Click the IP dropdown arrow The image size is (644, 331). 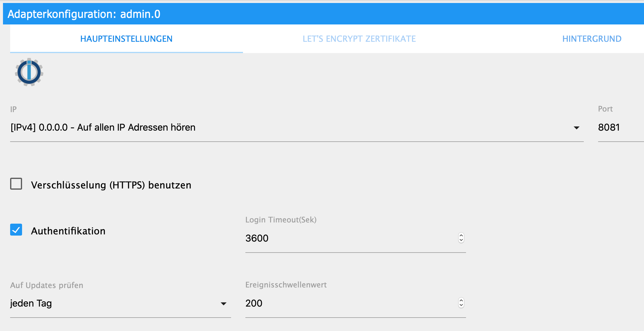point(576,128)
